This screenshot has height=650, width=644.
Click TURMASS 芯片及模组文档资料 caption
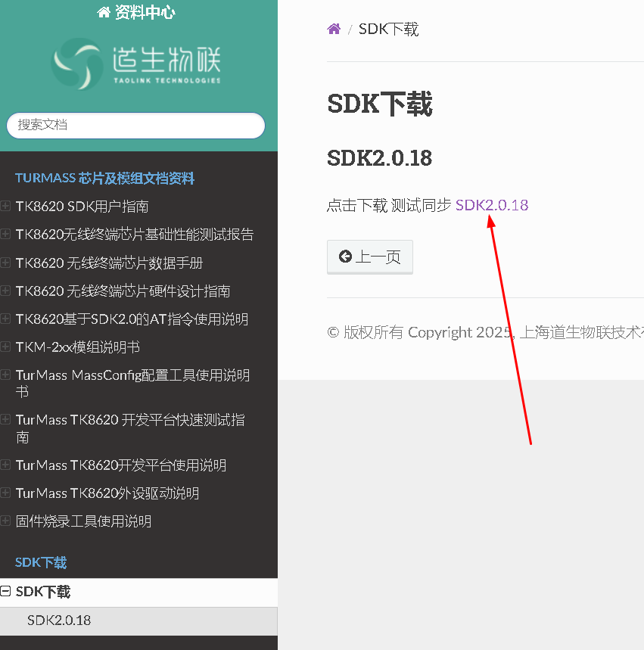click(105, 179)
